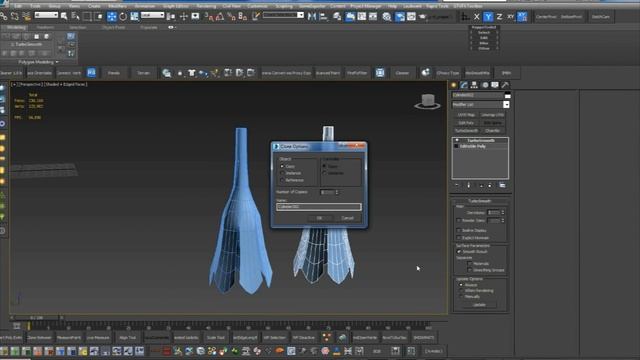The height and width of the screenshot is (360, 640).
Task: Activate the Select and Move tool
Action: 111,16
